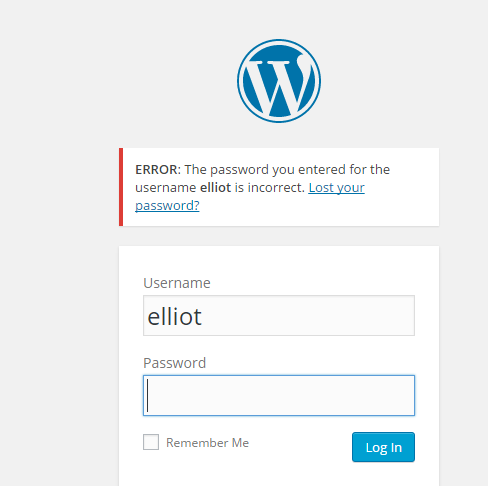
Task: Click the white error notice box
Action: [279, 187]
